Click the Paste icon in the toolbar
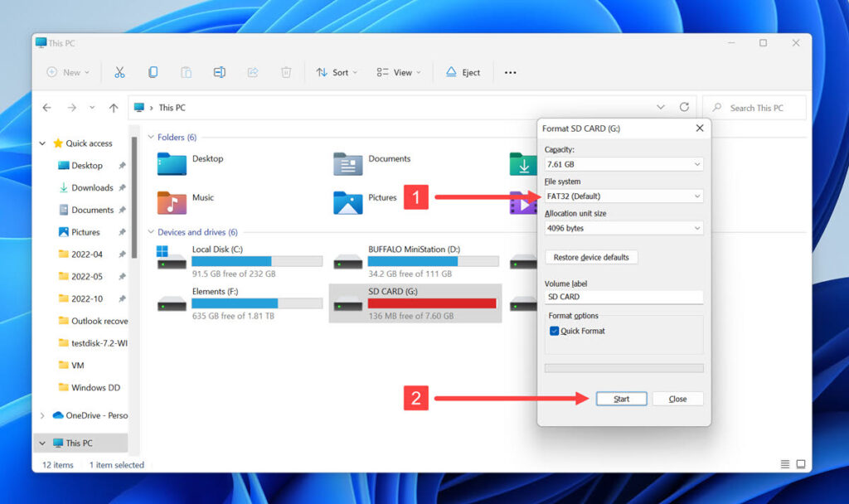The height and width of the screenshot is (504, 849). point(186,72)
